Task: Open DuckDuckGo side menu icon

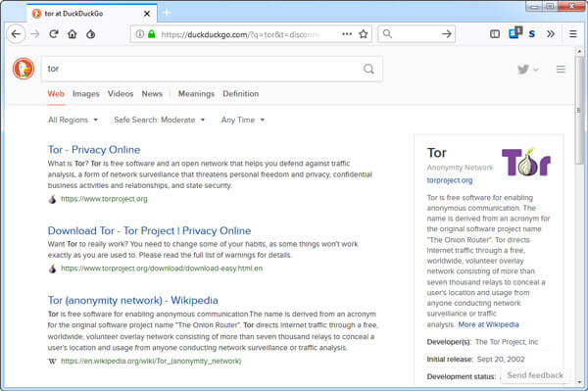Action: pos(561,69)
